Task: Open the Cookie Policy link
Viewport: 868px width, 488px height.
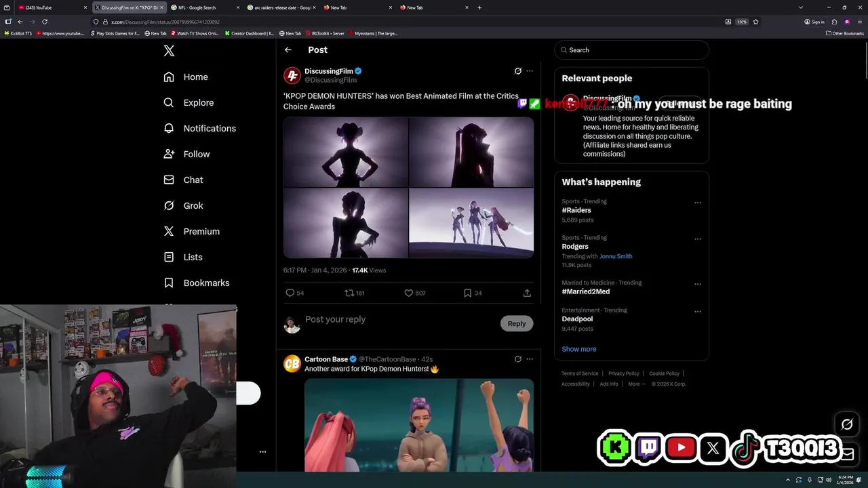Action: tap(664, 373)
